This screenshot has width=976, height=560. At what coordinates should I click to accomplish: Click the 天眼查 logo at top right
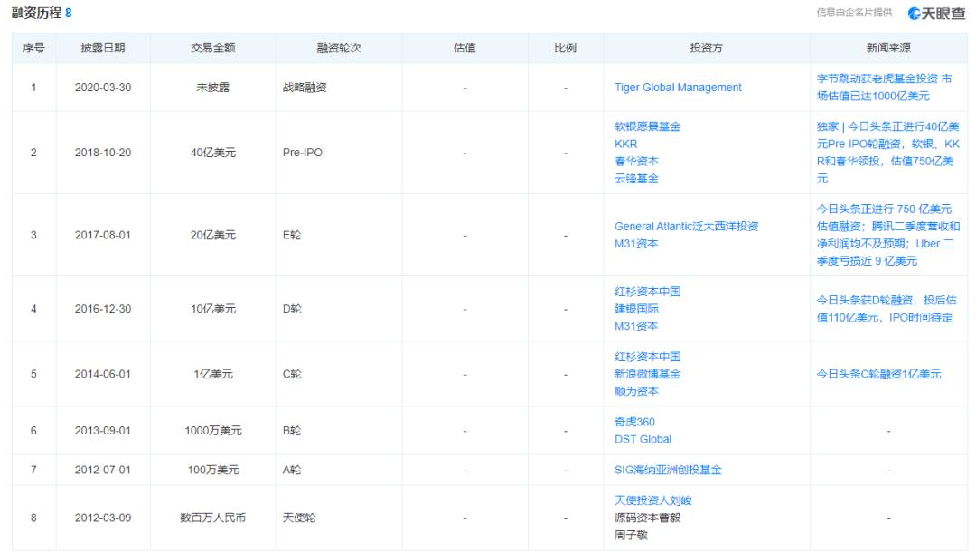click(x=936, y=13)
